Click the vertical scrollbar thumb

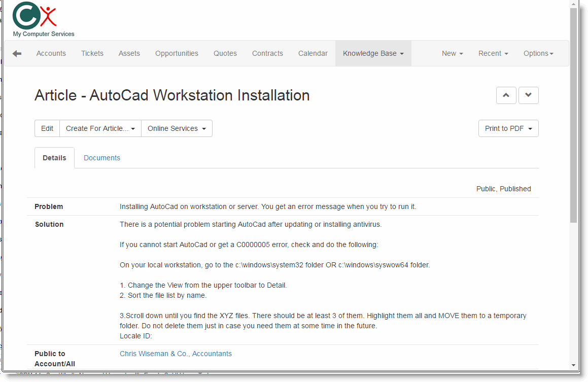[573, 117]
